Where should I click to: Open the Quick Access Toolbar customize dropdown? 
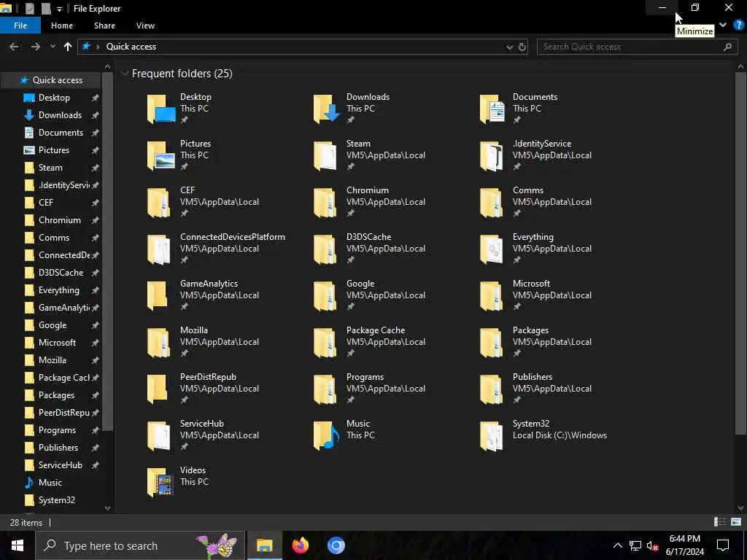[x=59, y=9]
